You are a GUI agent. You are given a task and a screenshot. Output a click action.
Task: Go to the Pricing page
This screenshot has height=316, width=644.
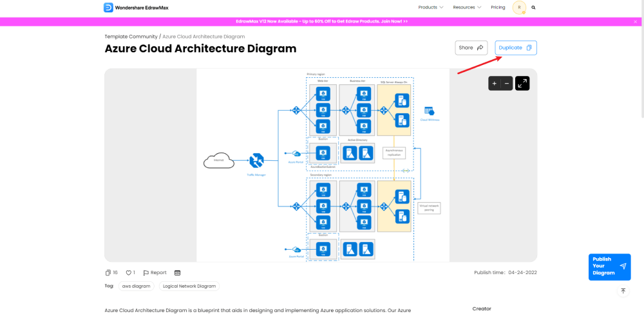tap(498, 7)
